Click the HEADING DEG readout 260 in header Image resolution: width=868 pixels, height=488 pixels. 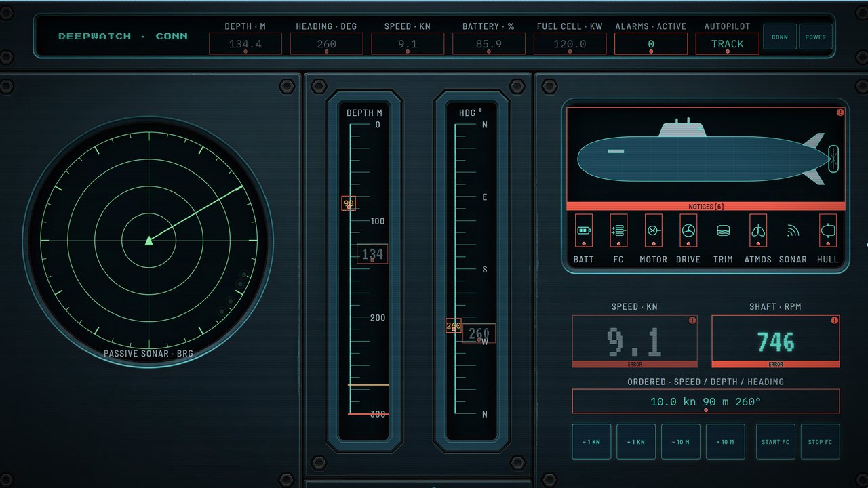(326, 44)
